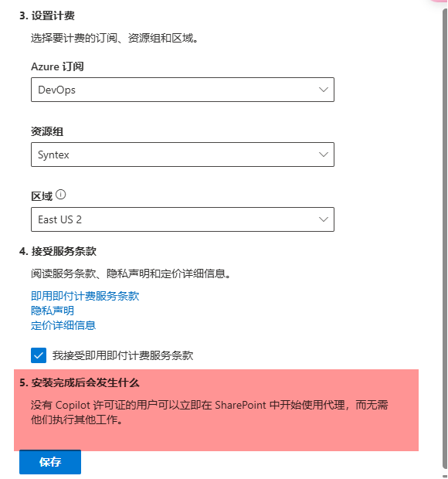Open the 定价详细信息 link

pyautogui.click(x=63, y=325)
